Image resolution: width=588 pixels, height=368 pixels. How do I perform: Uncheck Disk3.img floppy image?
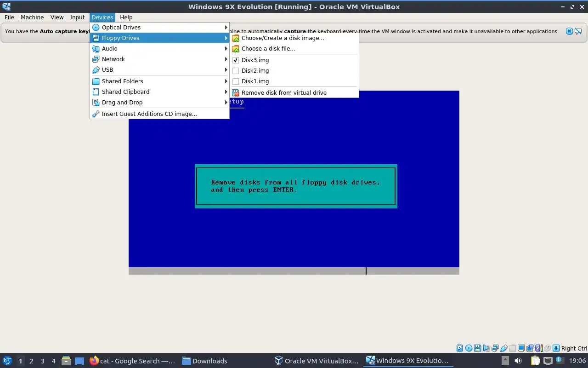(x=294, y=60)
